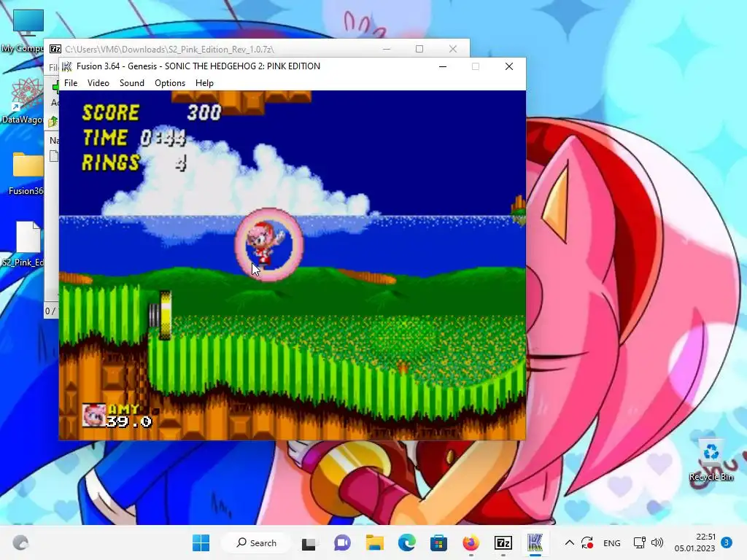Open the Help menu in Fusion
Viewport: 747px width, 560px height.
204,83
